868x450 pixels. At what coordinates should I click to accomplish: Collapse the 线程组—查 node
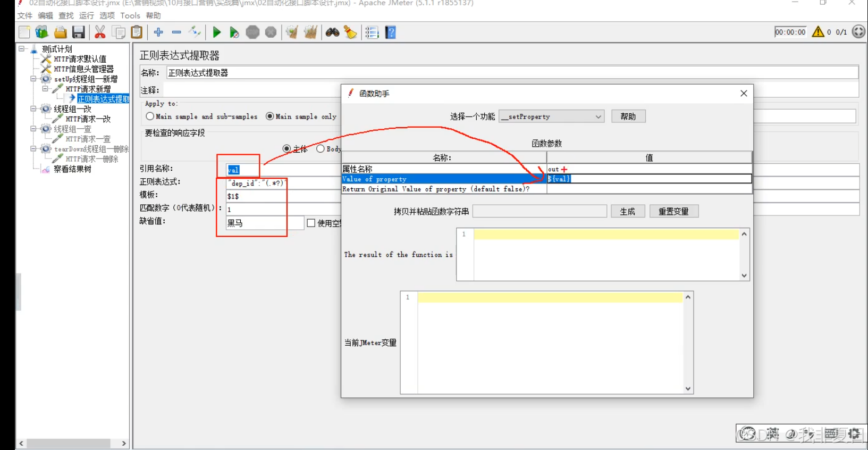[33, 129]
